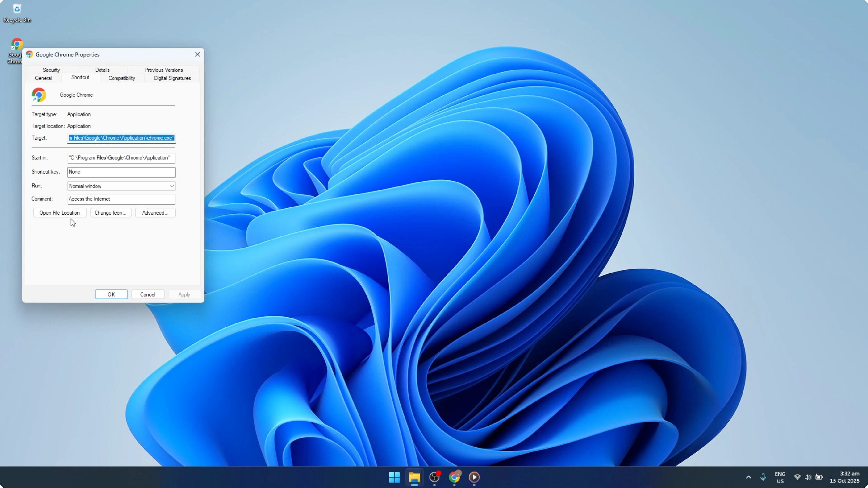The width and height of the screenshot is (868, 488).
Task: Click the Change Icon button
Action: point(111,212)
